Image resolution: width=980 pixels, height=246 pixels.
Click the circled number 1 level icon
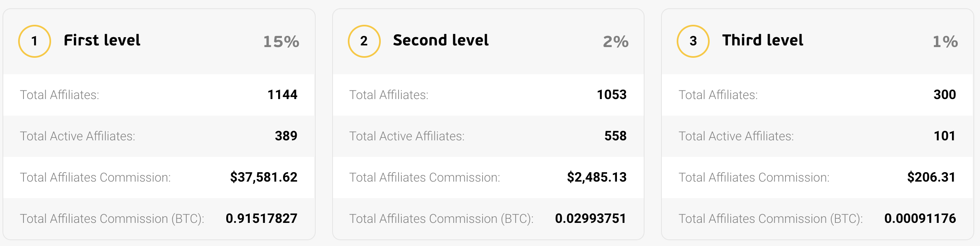pos(35,41)
